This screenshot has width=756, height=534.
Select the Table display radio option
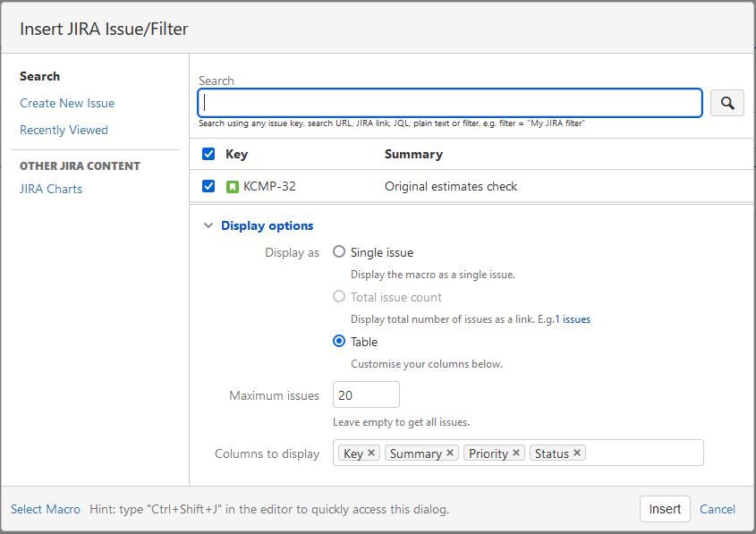339,342
